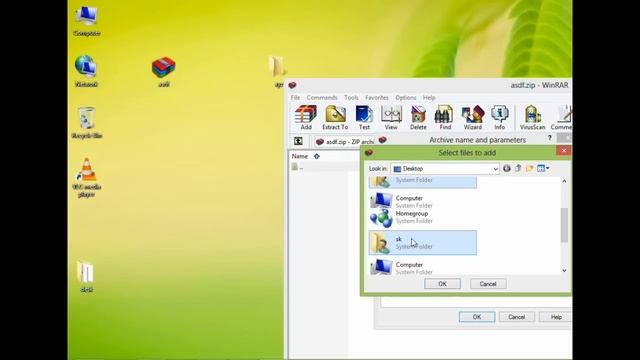Screen dimensions: 640x360
Task: Click the create new folder icon
Action: click(x=529, y=168)
